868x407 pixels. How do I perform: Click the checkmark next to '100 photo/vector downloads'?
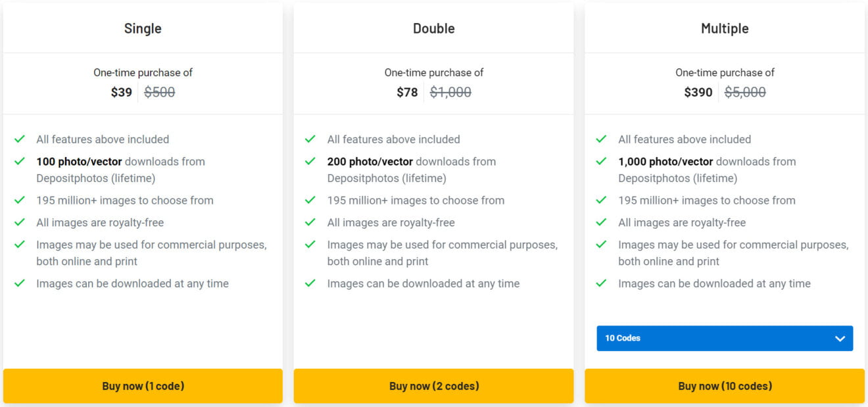[x=19, y=161]
